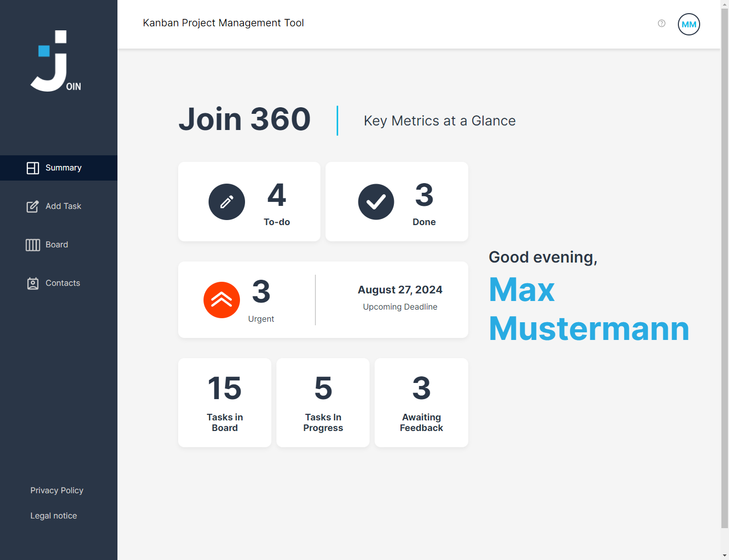Click the Add Task pencil-square icon
This screenshot has width=729, height=560.
pyautogui.click(x=33, y=206)
